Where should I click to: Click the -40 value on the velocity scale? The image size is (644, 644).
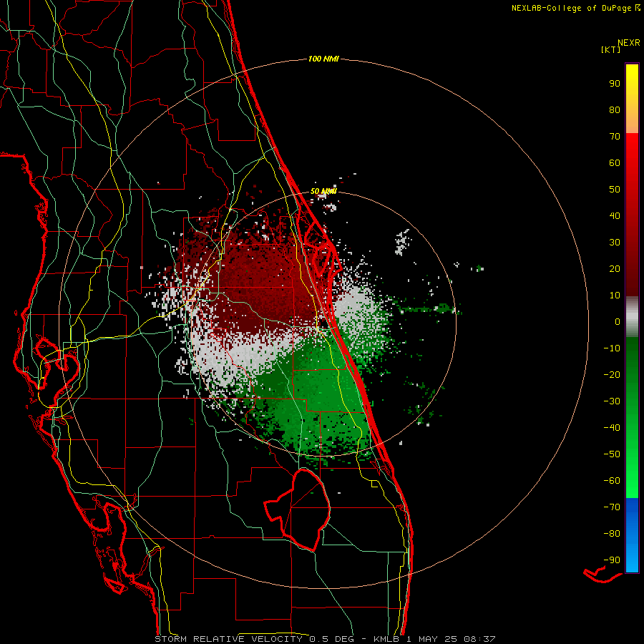612,428
